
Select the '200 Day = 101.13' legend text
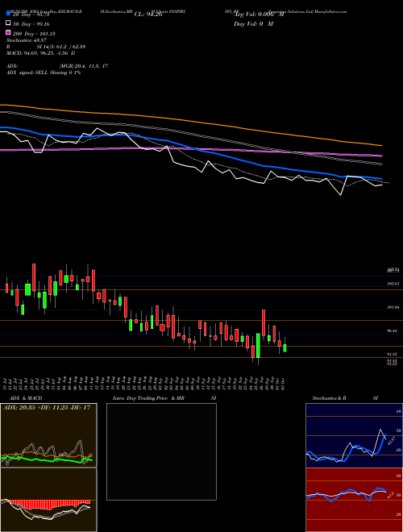[34, 34]
